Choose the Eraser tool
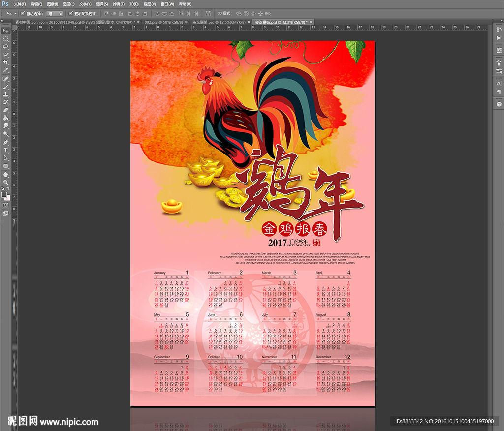Image resolution: width=504 pixels, height=431 pixels. [x=6, y=110]
